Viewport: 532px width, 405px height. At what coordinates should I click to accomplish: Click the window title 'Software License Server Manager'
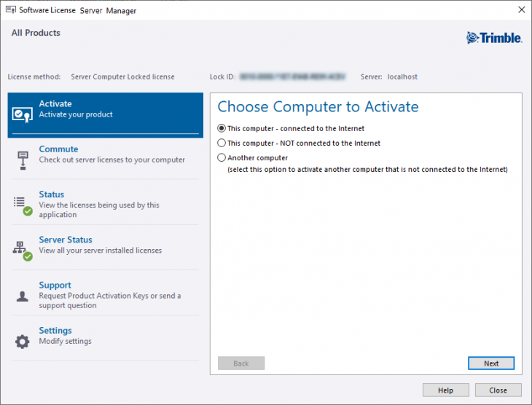78,10
